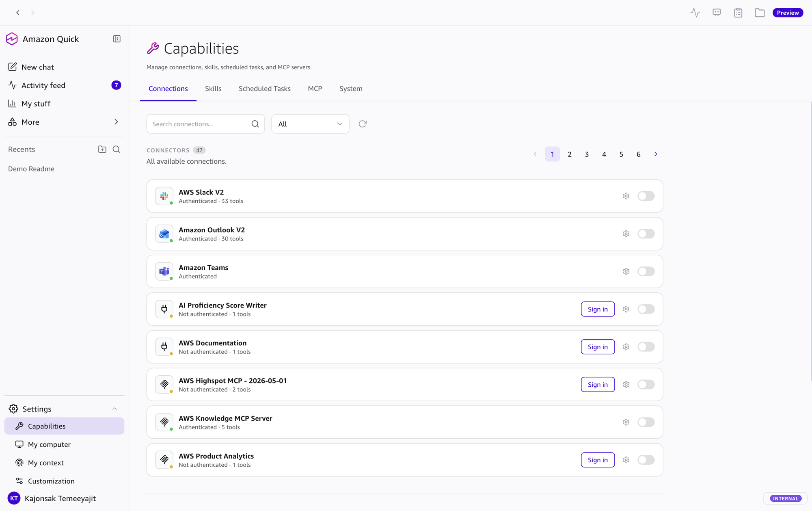This screenshot has height=511, width=812.
Task: Click the AWS Slack V2 logo icon
Action: pyautogui.click(x=164, y=196)
